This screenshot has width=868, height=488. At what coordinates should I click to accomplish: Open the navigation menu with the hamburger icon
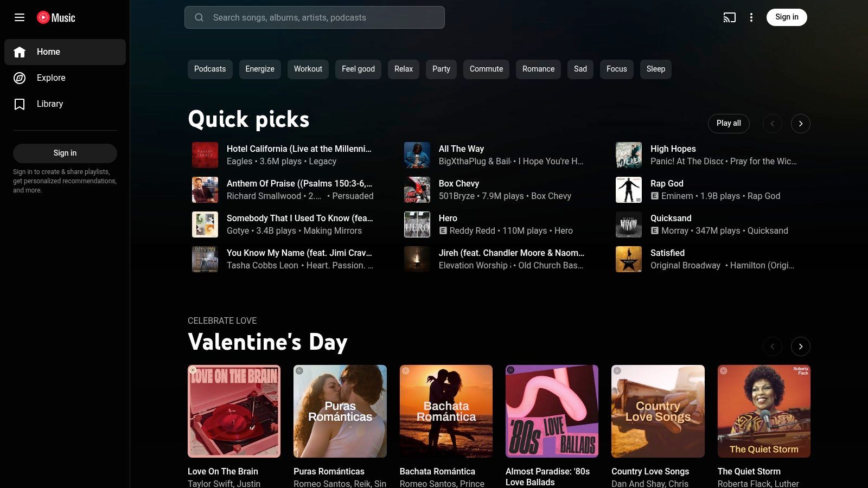(x=20, y=17)
